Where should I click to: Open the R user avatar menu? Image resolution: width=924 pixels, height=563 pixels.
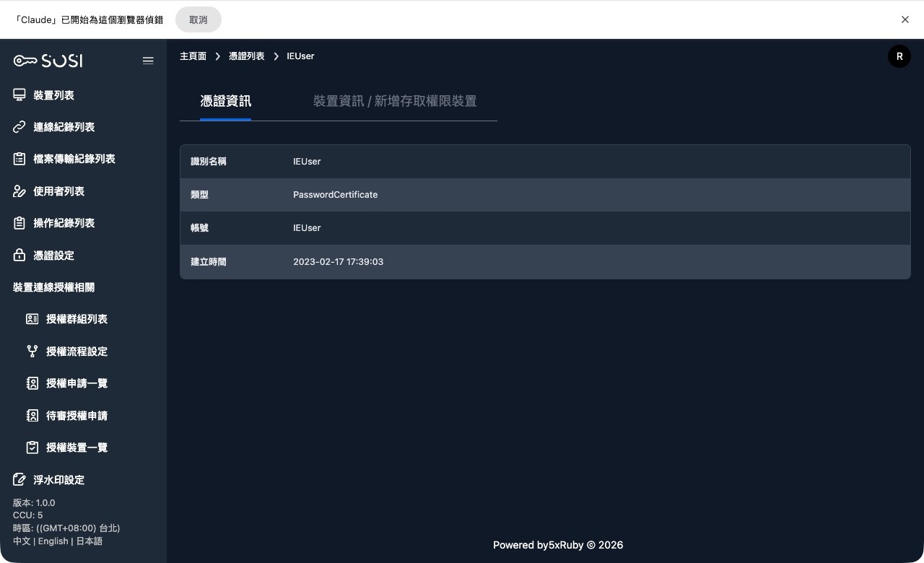coord(899,56)
